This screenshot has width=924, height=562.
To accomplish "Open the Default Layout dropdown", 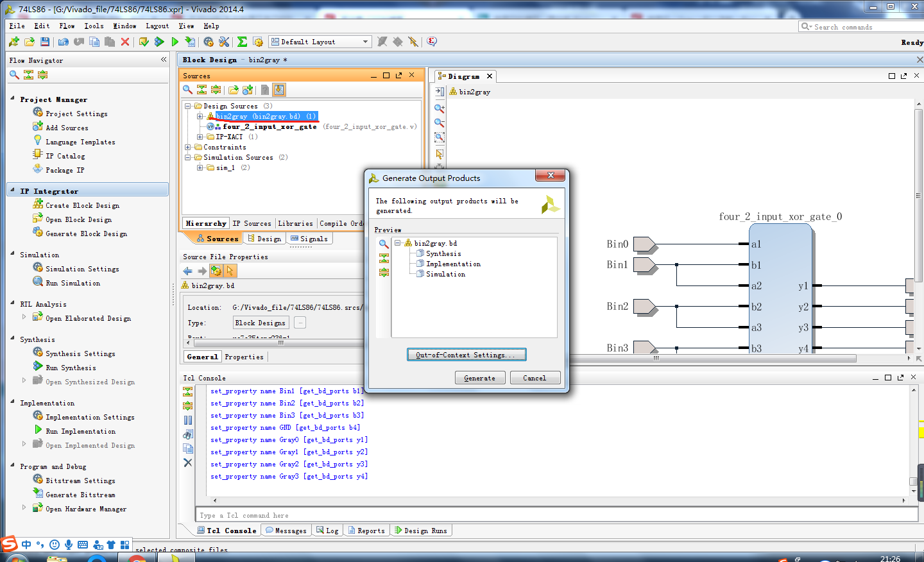I will 320,42.
